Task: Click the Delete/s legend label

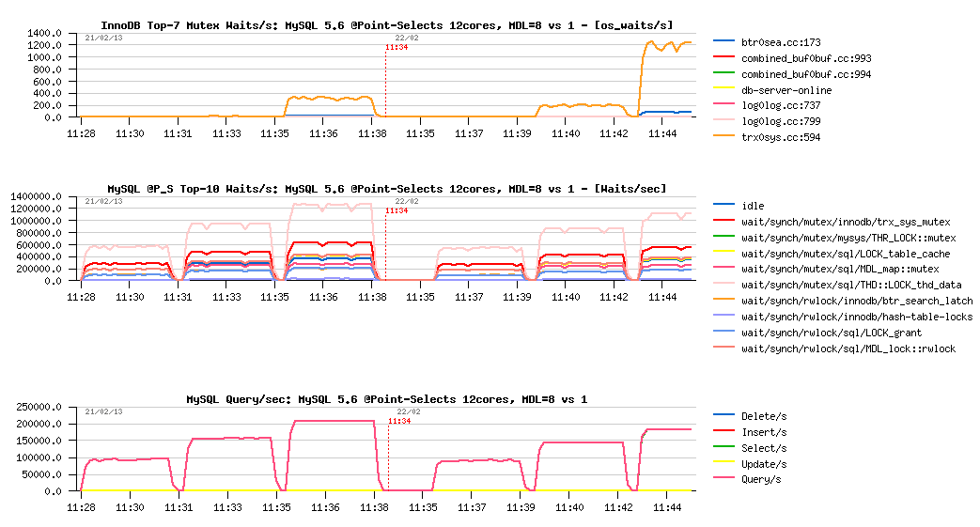Action: [x=764, y=416]
